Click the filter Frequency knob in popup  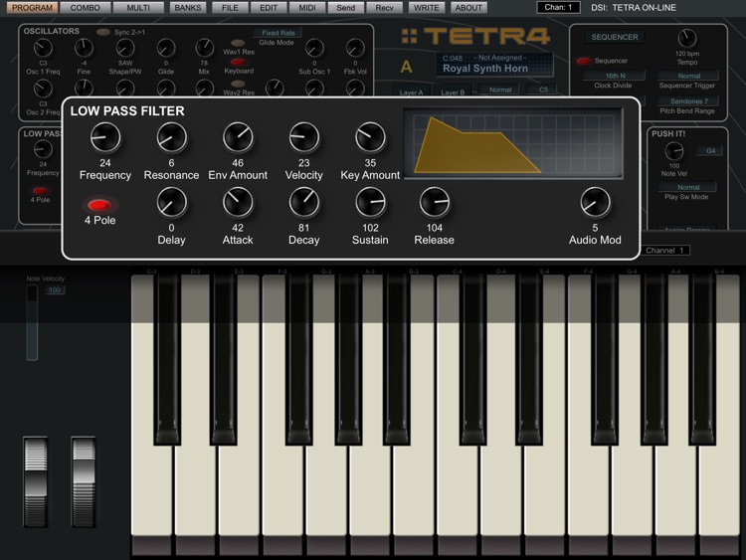(105, 137)
